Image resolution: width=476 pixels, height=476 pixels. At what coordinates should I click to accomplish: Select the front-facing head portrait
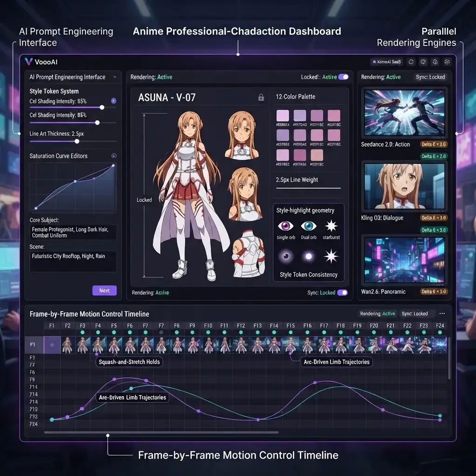click(x=242, y=135)
